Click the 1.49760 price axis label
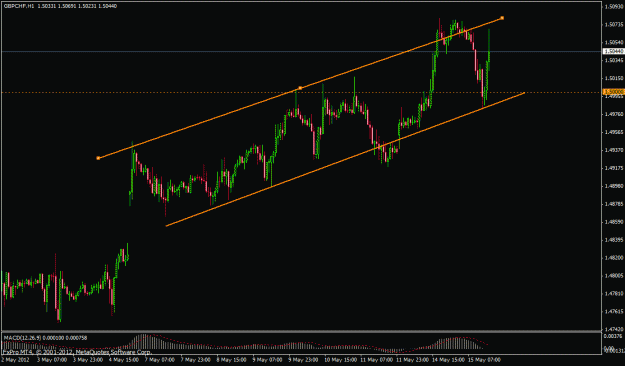 pos(614,114)
